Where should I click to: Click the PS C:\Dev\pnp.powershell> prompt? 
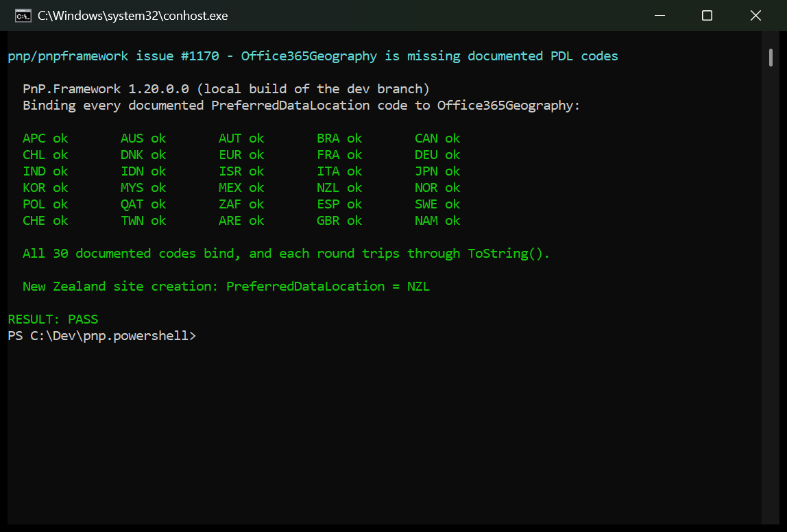(102, 336)
